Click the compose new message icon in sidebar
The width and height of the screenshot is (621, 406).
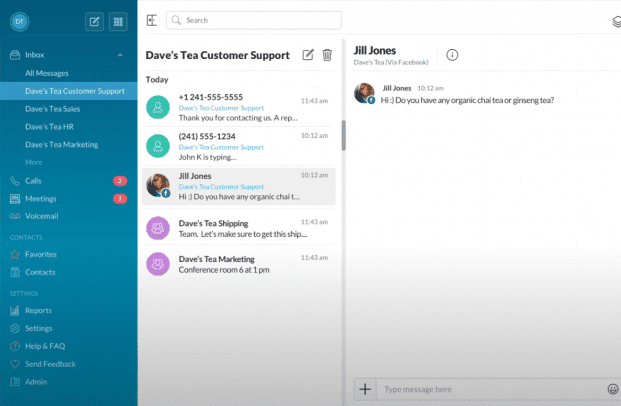[94, 21]
